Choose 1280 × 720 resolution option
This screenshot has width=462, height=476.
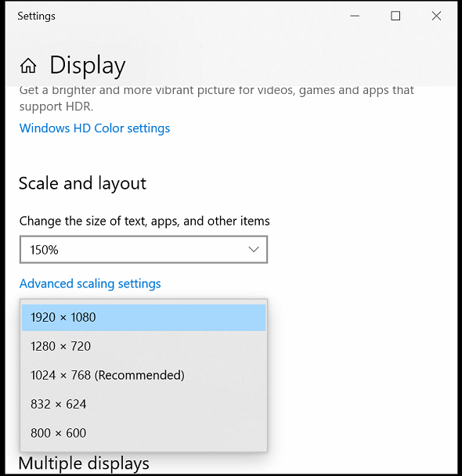pos(143,346)
